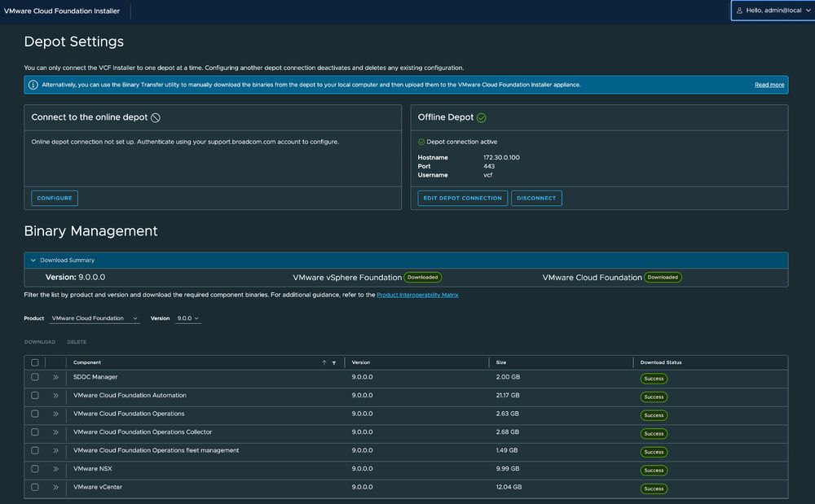The image size is (815, 504).
Task: Click the DOWNLOAD action above the table
Action: pyautogui.click(x=39, y=342)
